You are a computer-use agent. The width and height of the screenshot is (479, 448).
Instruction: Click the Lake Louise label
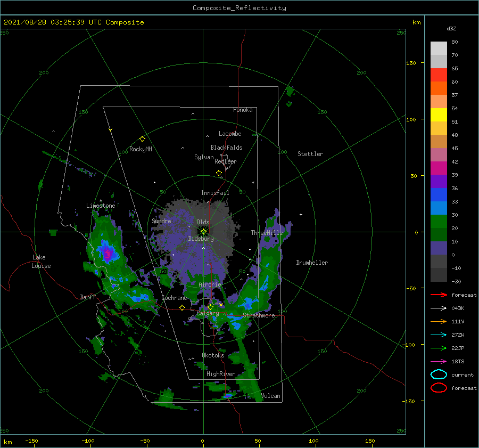(x=42, y=262)
